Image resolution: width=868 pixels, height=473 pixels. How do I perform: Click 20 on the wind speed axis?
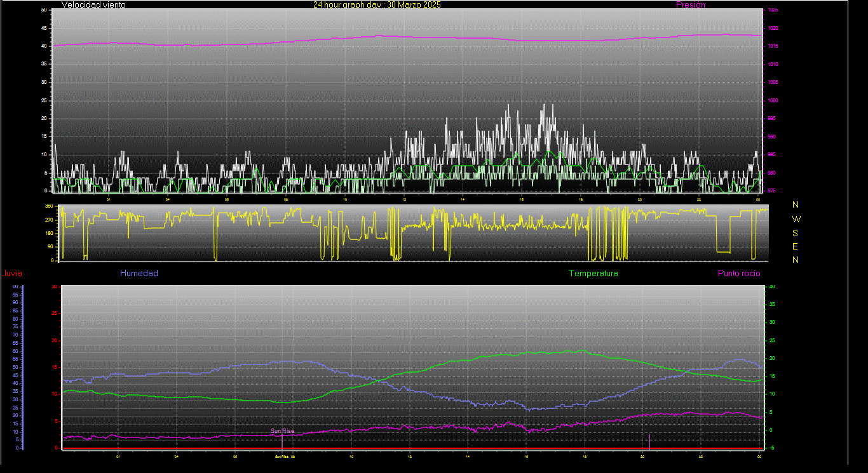pos(44,118)
